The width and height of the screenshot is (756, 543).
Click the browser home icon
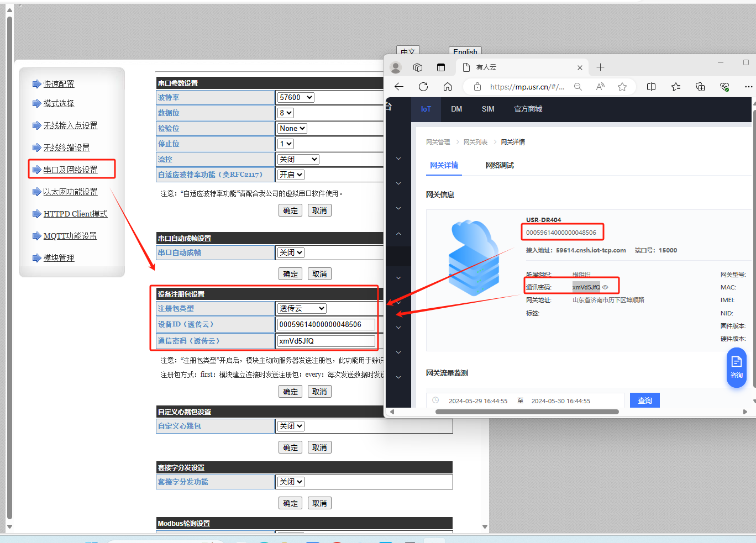(x=448, y=87)
